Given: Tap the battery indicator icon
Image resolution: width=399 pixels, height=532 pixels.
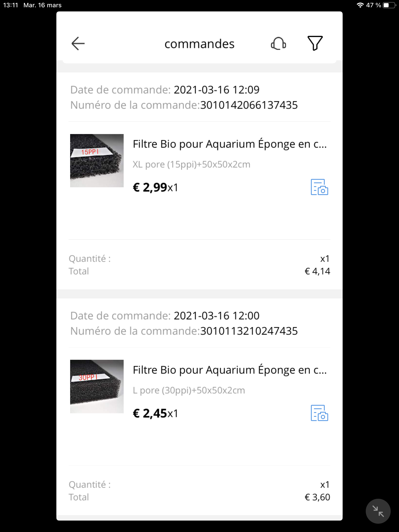Looking at the screenshot, I should click(x=390, y=5).
